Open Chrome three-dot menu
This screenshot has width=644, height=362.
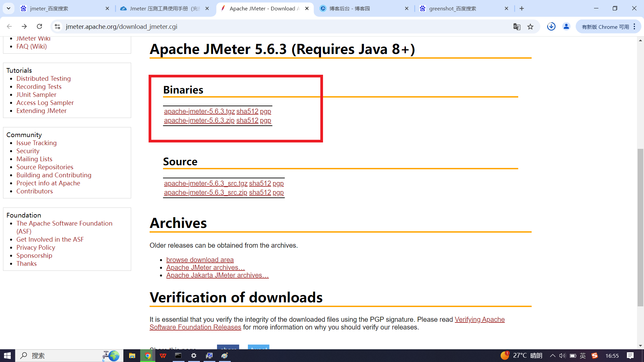pos(634,26)
